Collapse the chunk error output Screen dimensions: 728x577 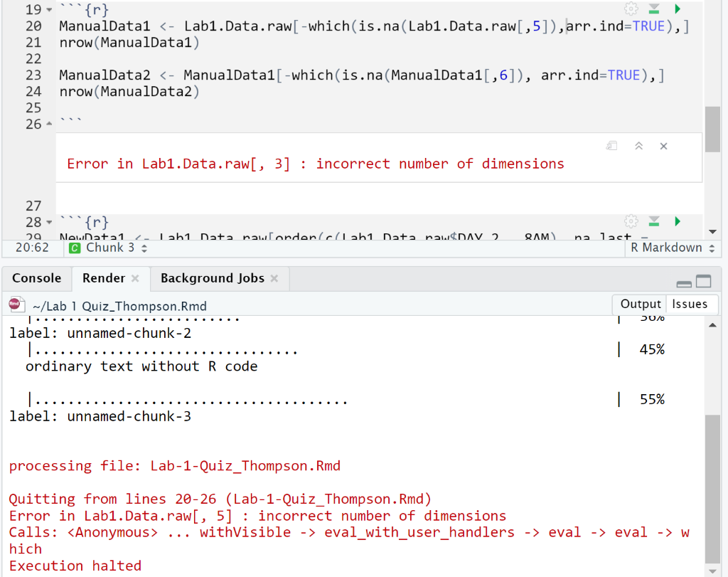tap(639, 146)
